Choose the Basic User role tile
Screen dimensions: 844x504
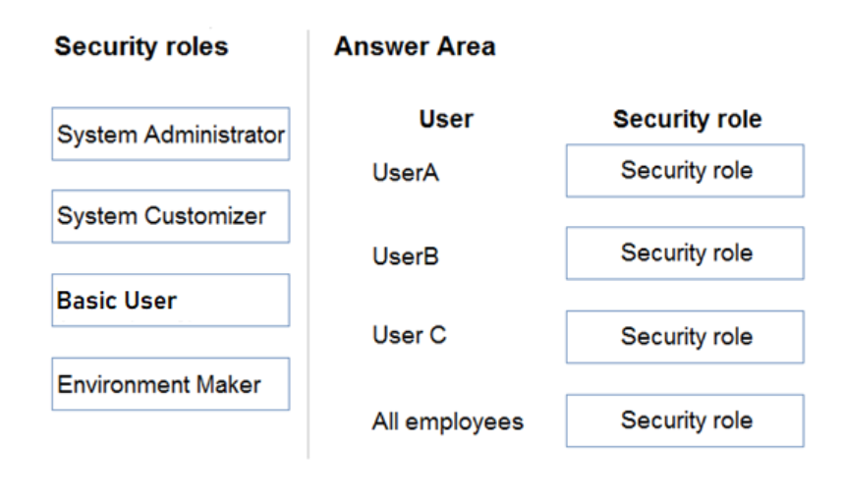pos(171,301)
